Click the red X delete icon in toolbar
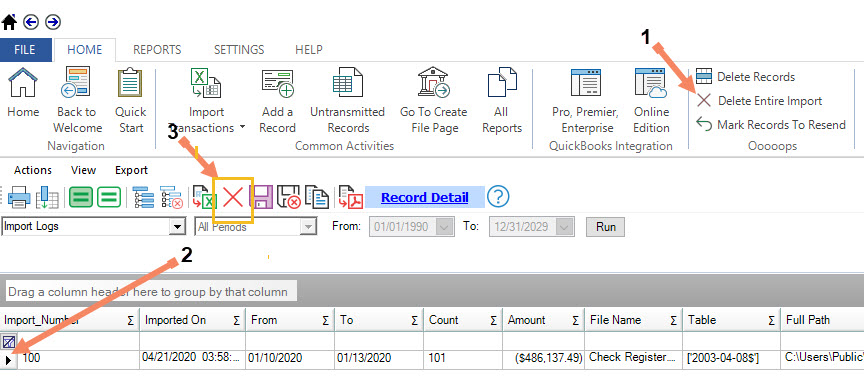This screenshot has width=864, height=388. (x=233, y=197)
